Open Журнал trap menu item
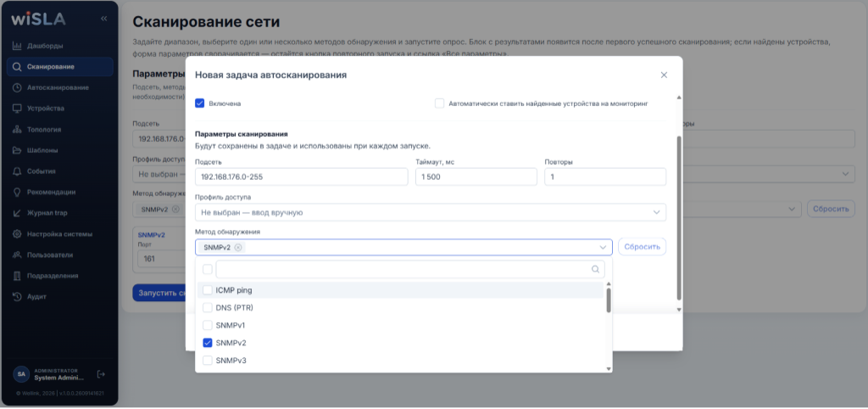 (x=60, y=213)
